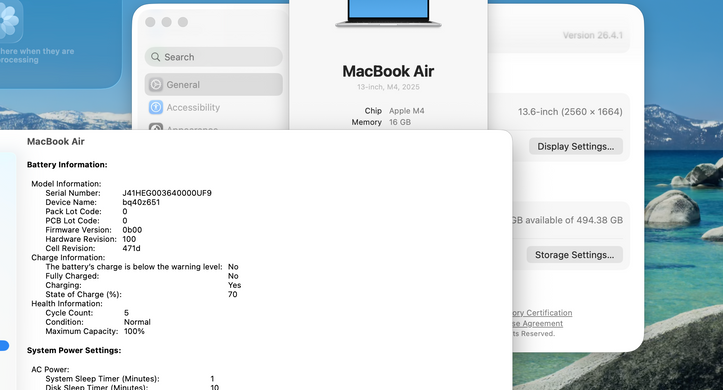Click the 'Pack Lot Code:' label
The width and height of the screenshot is (723, 390).
tap(73, 211)
